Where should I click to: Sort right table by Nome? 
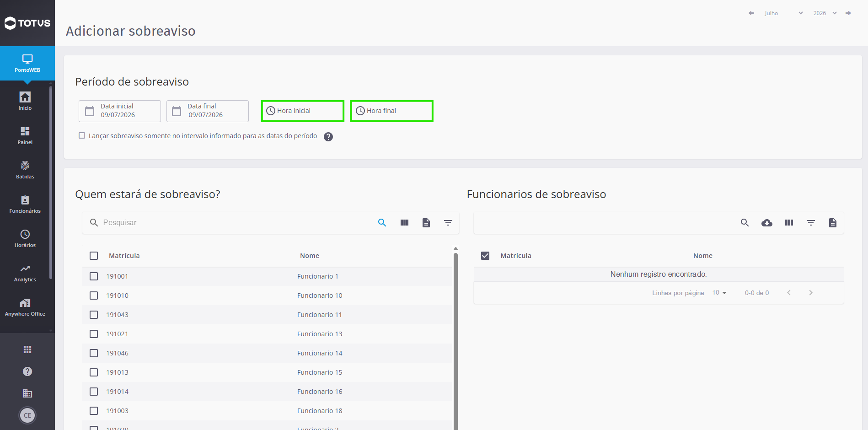pyautogui.click(x=703, y=256)
